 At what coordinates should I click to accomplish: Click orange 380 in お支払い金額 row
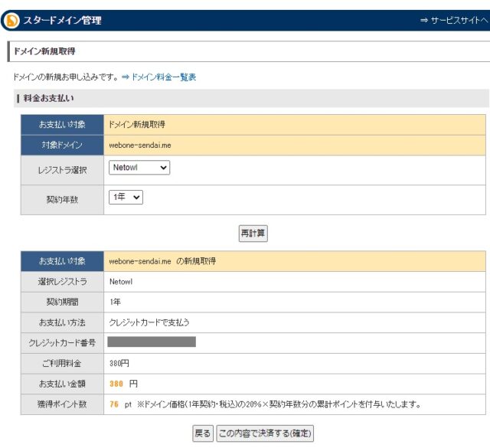pyautogui.click(x=116, y=384)
